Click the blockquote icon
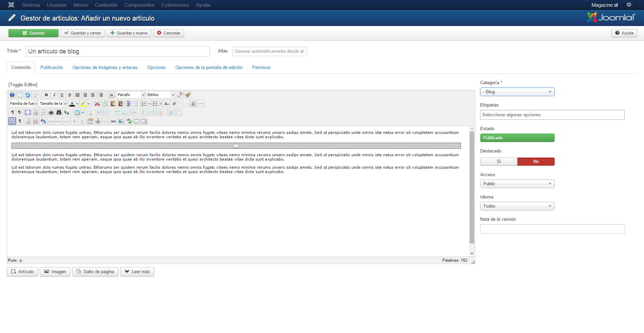The width and height of the screenshot is (644, 333). pos(111,95)
